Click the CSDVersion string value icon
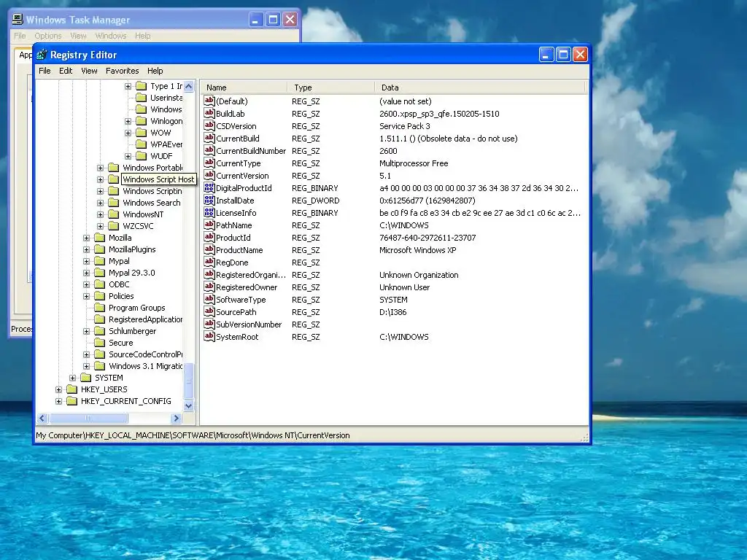The height and width of the screenshot is (560, 747). [209, 125]
